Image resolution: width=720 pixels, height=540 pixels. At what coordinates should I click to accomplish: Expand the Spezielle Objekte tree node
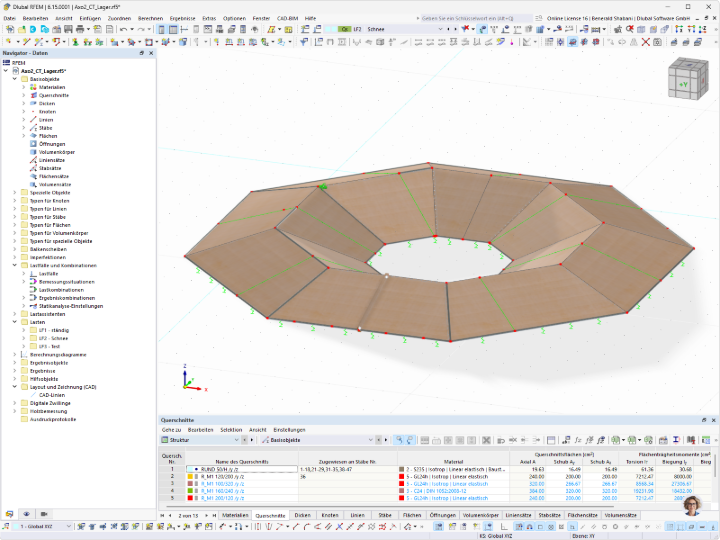(x=15, y=192)
